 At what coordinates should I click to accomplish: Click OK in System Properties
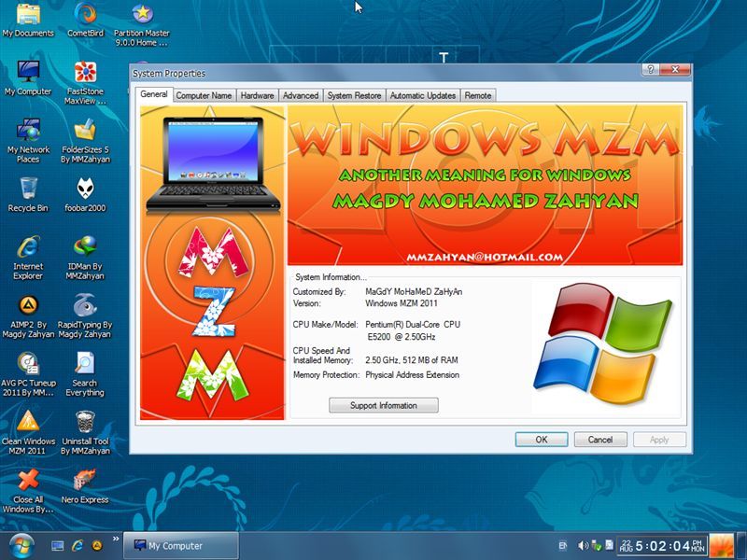coord(542,440)
